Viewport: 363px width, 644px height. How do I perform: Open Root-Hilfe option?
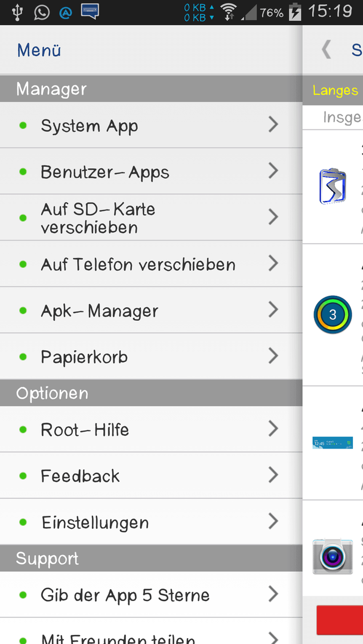point(151,429)
